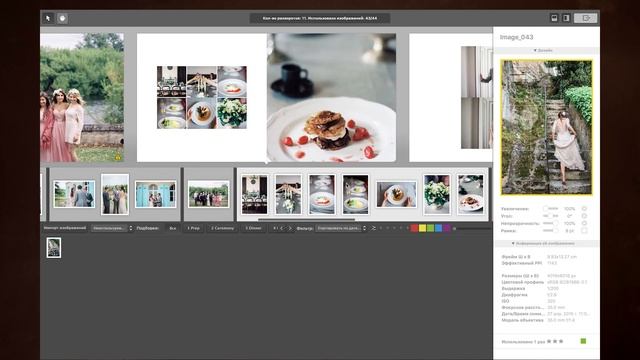Image resolution: width=640 pixels, height=360 pixels.
Task: Open the image import dropdown
Action: (112, 228)
